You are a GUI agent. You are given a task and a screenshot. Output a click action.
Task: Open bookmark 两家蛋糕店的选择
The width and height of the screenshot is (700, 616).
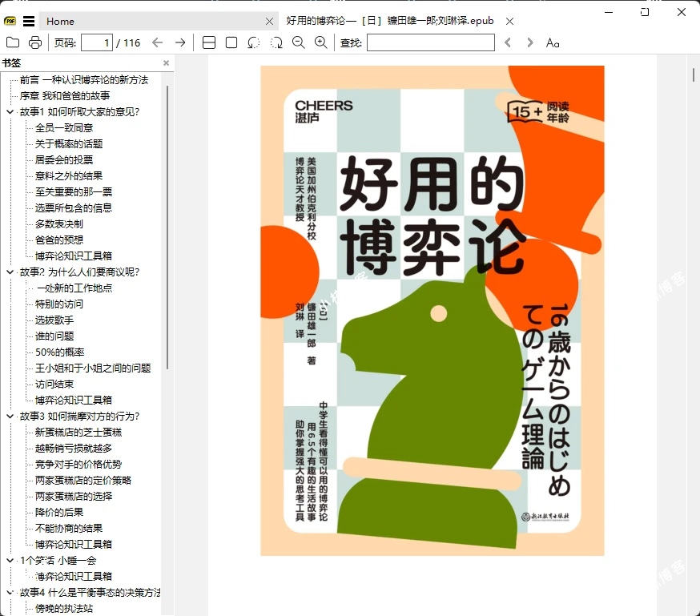[74, 497]
